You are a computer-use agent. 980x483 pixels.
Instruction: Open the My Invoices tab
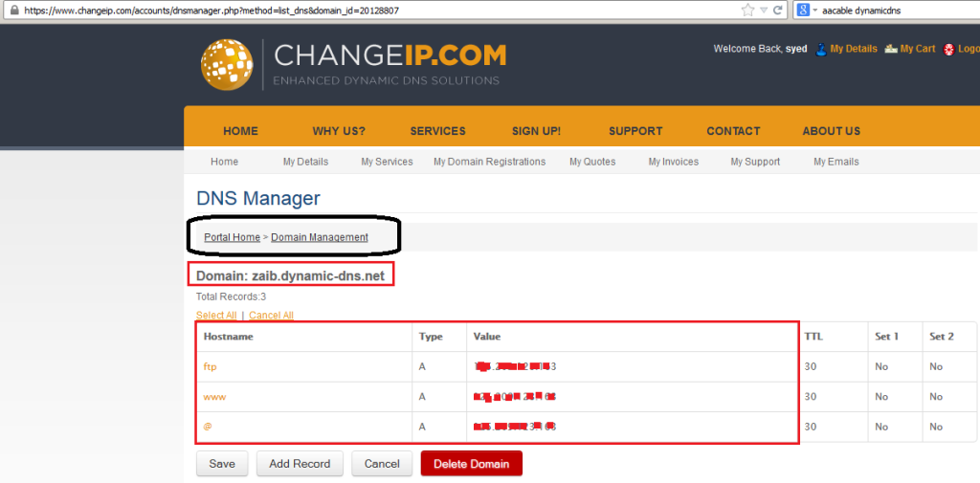pyautogui.click(x=673, y=162)
